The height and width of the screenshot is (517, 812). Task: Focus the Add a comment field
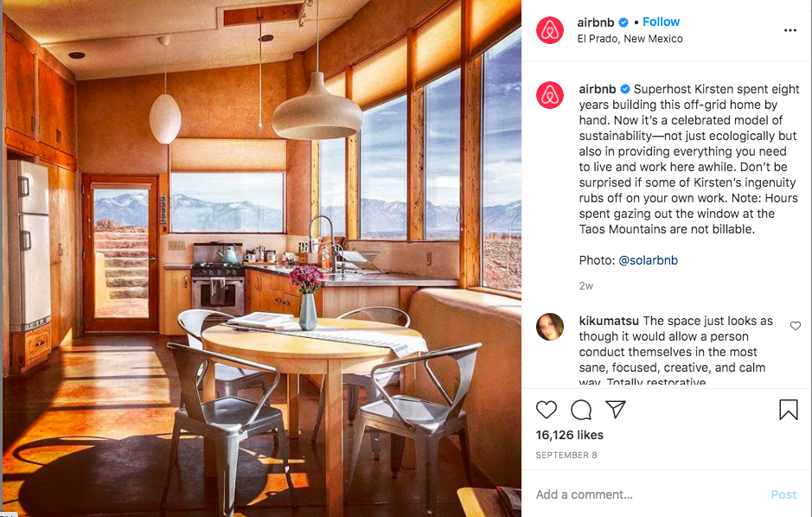tap(648, 495)
